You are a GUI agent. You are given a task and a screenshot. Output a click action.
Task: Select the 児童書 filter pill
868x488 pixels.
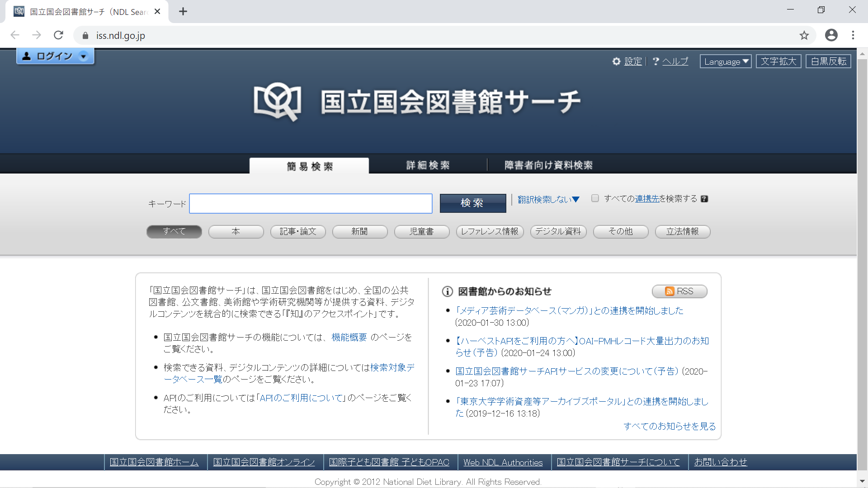422,231
